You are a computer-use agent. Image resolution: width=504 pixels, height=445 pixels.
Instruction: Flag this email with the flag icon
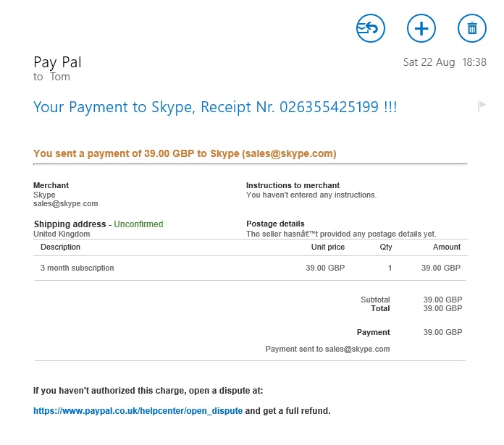pos(482,106)
